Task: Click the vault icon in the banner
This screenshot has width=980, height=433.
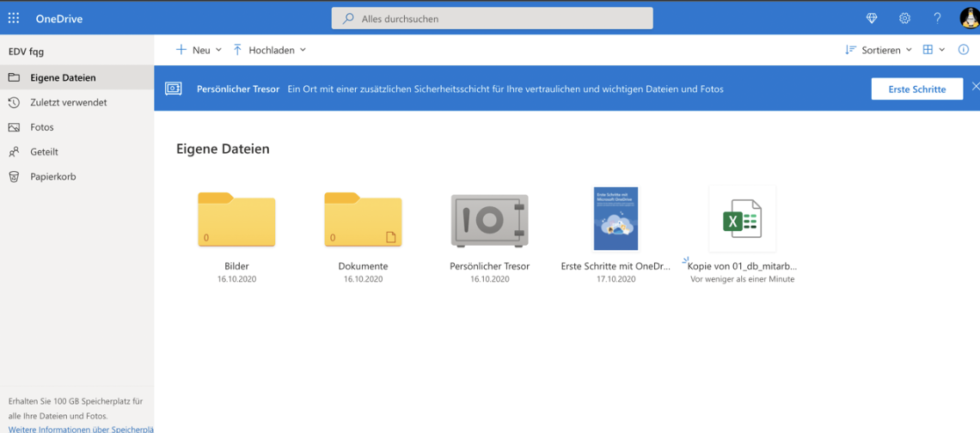Action: coord(173,88)
